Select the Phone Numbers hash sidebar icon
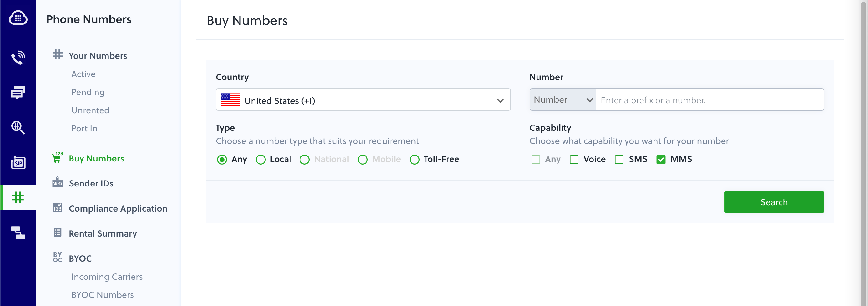The image size is (868, 306). click(x=18, y=197)
